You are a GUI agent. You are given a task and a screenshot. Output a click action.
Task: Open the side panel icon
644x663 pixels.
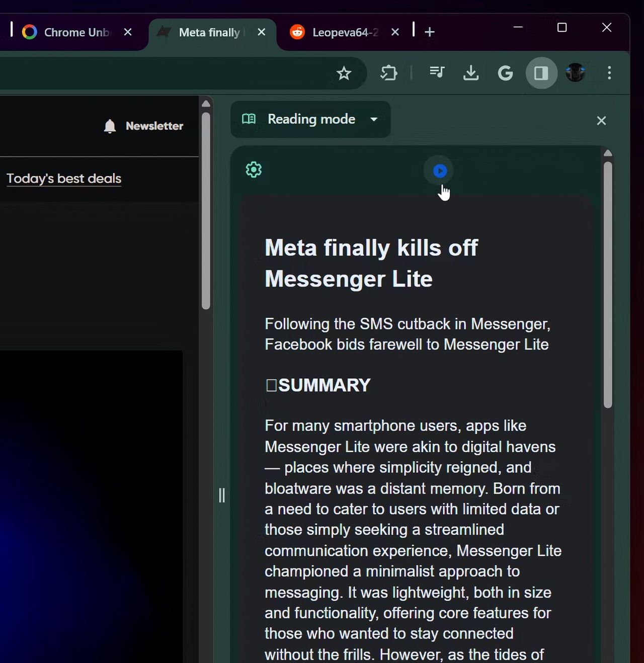pos(541,73)
